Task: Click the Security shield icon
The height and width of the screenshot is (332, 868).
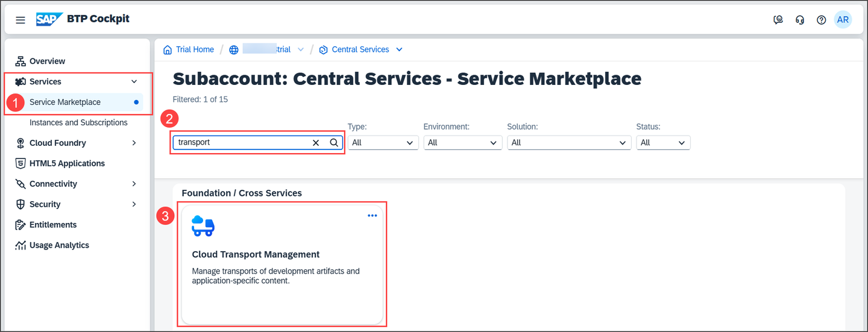Action: pos(20,204)
